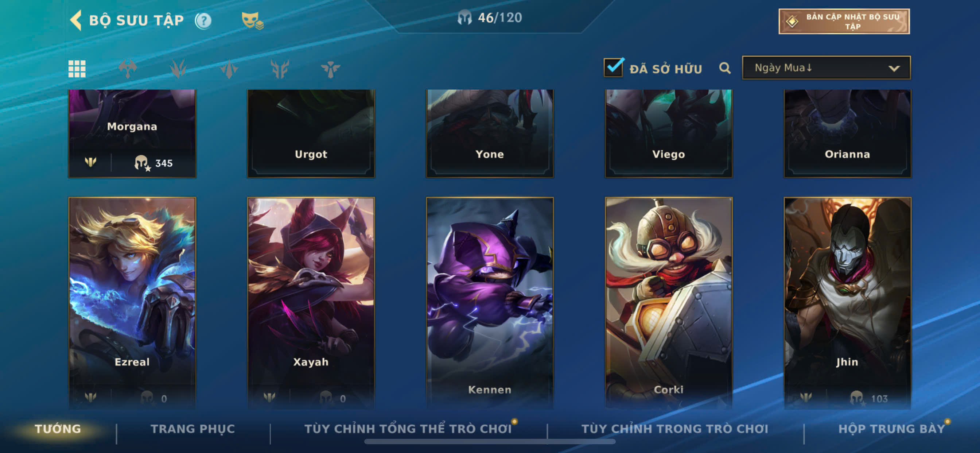Select the Corki champion card

pos(668,303)
